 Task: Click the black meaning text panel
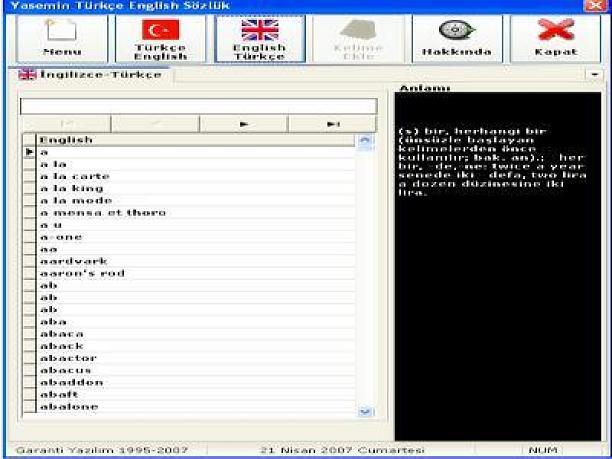click(x=498, y=266)
